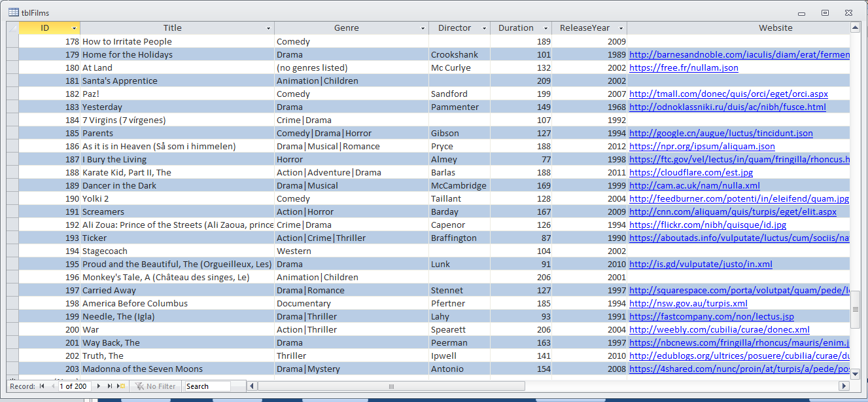Go to next record navigation button

tap(99, 386)
